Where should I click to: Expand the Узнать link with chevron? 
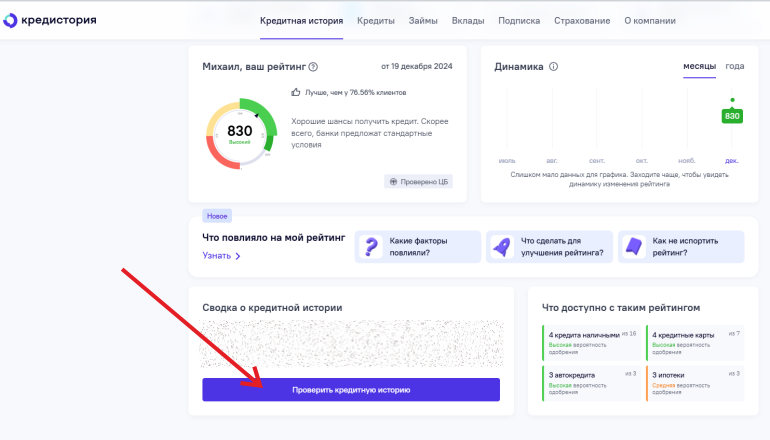point(221,256)
